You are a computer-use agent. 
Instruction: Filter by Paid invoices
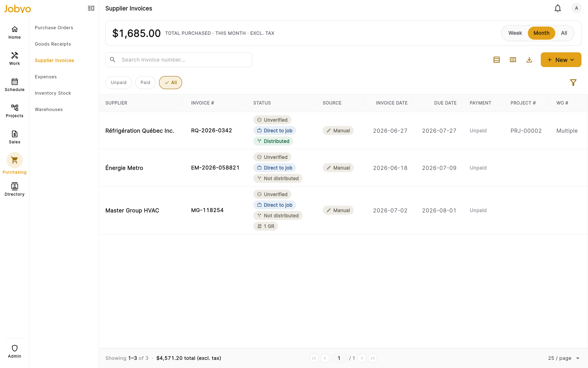(145, 83)
